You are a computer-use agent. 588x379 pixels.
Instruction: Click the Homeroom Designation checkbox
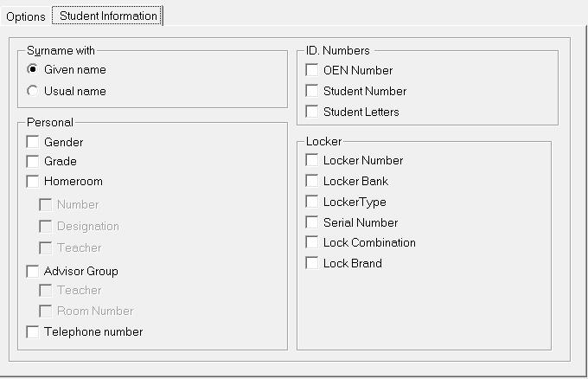(x=46, y=226)
